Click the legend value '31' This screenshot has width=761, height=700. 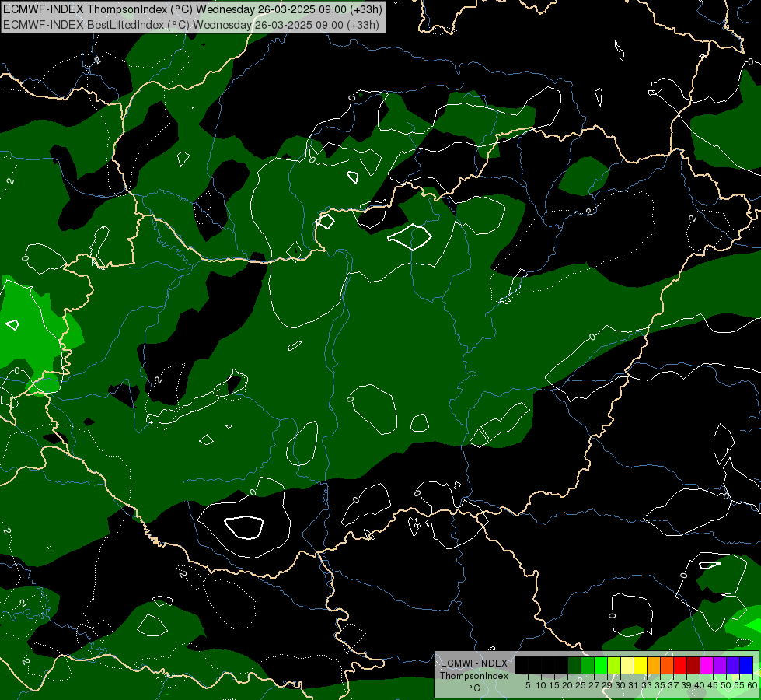634,685
